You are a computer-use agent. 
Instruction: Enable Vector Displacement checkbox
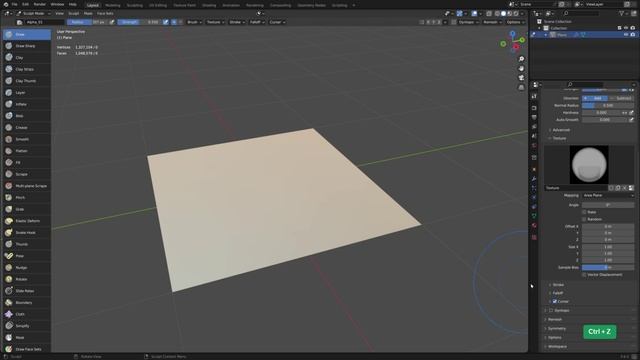tap(584, 275)
